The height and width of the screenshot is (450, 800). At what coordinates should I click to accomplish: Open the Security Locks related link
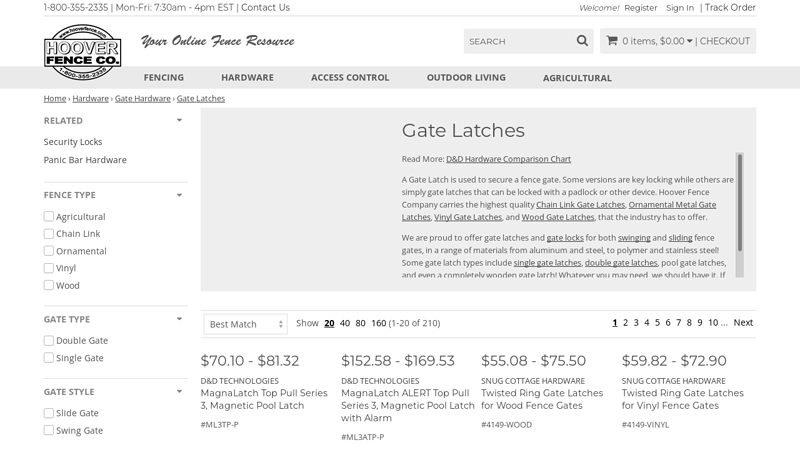[x=73, y=142]
